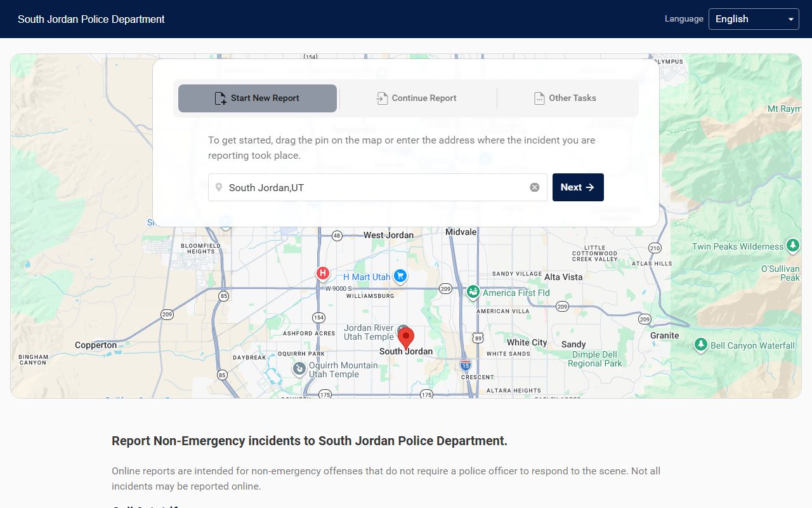Click the Twin Peaks Wilderness tree marker
The width and height of the screenshot is (812, 508).
tap(792, 245)
